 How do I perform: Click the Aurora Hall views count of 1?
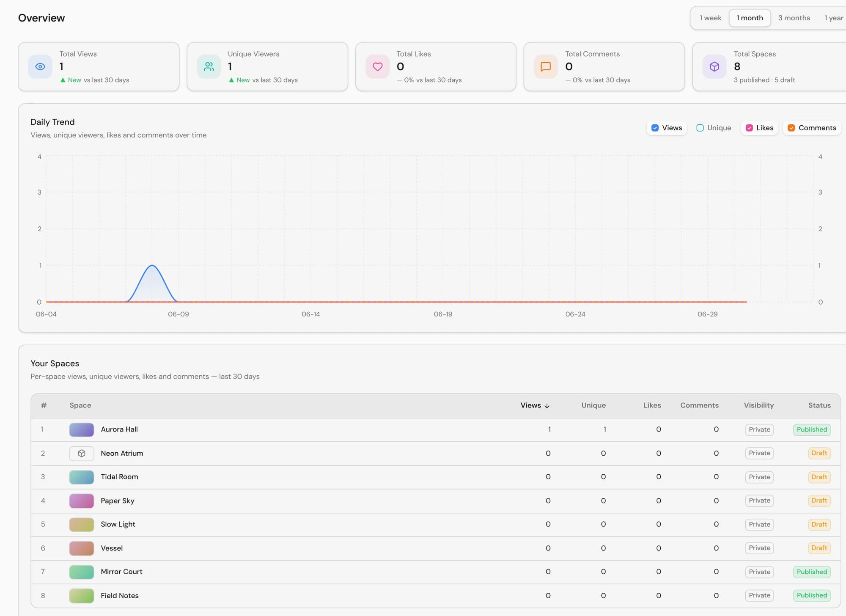click(x=549, y=429)
